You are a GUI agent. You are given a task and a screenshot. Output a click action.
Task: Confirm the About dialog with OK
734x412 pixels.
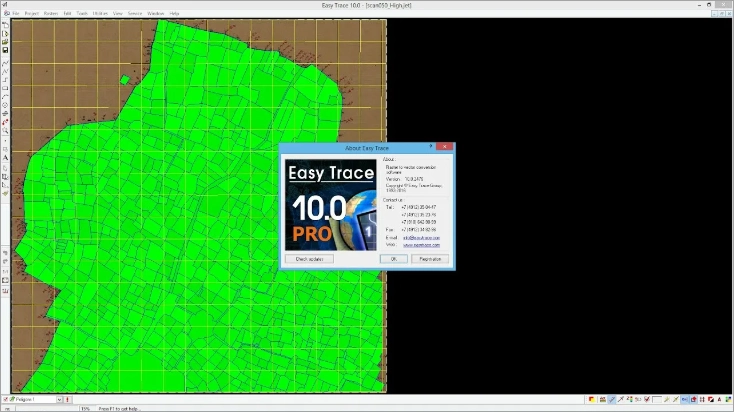point(393,259)
